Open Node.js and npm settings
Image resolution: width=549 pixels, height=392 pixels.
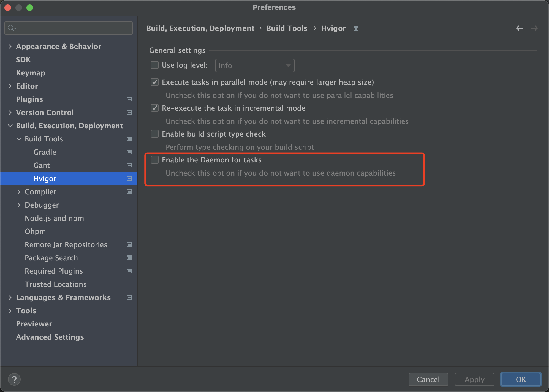point(54,218)
